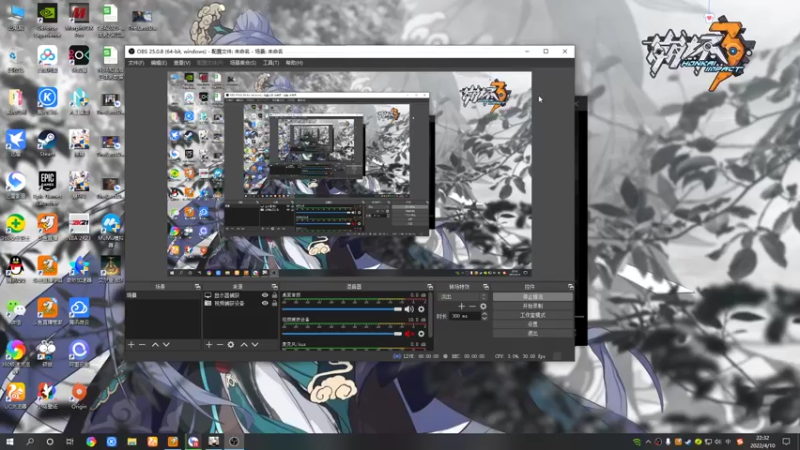Open notification center on taskbar
The width and height of the screenshot is (800, 450).
pyautogui.click(x=786, y=441)
